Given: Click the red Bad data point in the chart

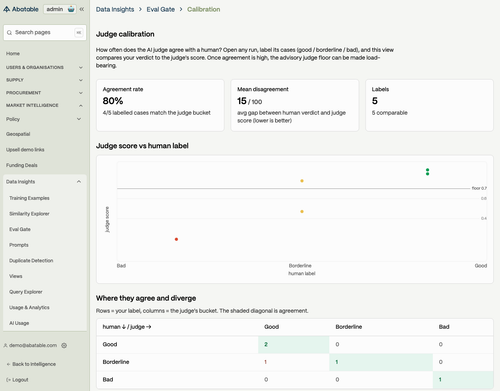Looking at the screenshot, I should [176, 239].
